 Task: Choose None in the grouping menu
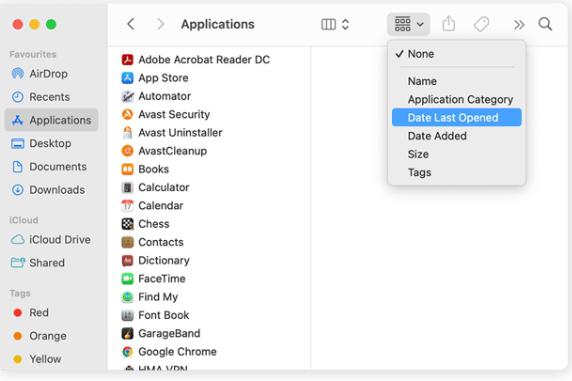pos(456,54)
